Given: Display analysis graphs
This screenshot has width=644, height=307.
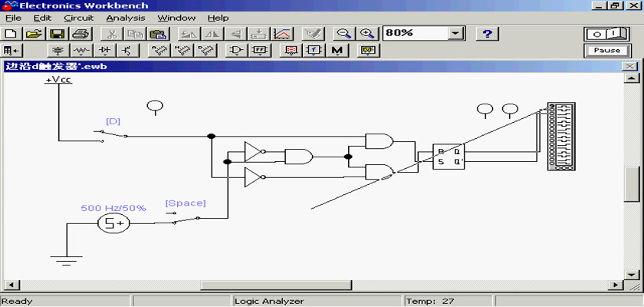Looking at the screenshot, I should point(282,34).
